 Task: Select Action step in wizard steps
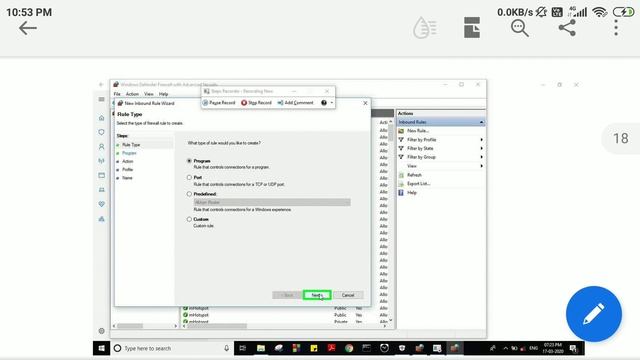pyautogui.click(x=128, y=161)
